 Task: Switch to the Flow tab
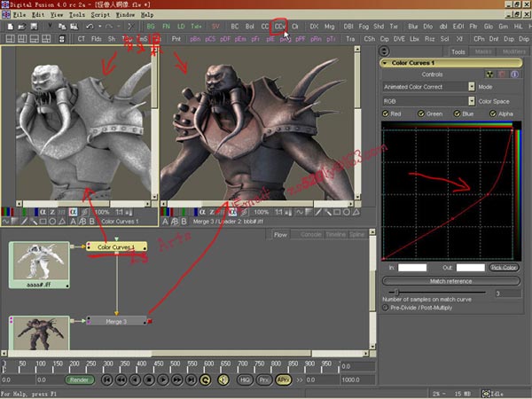[280, 235]
